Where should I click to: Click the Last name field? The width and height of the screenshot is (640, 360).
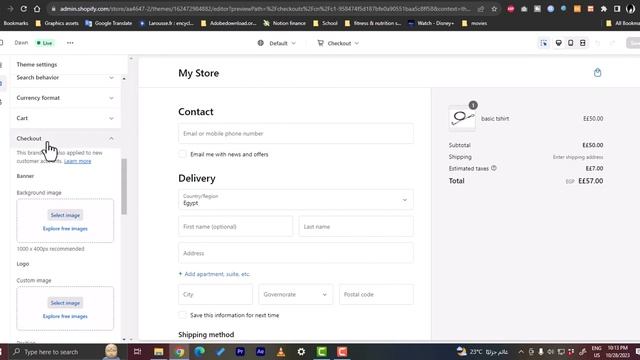point(356,227)
